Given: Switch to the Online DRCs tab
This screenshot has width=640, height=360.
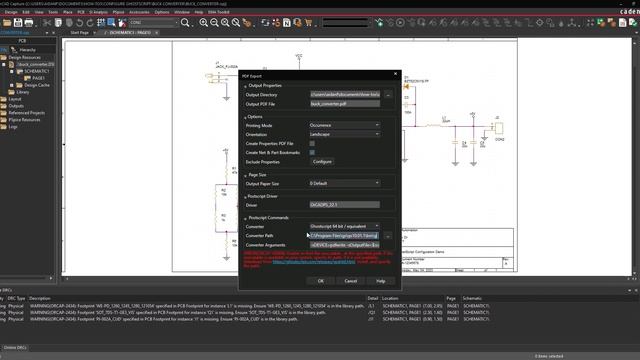Looking at the screenshot, I should [15, 348].
